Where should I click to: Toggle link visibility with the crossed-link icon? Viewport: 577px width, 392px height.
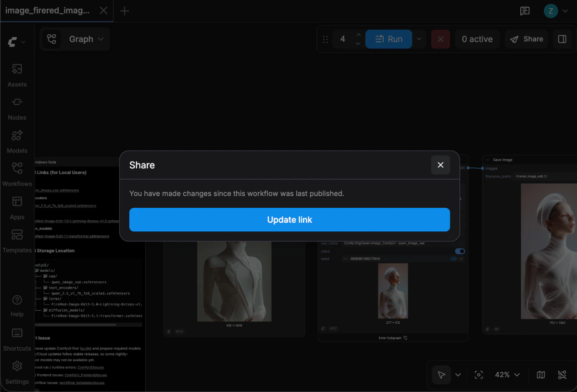[562, 374]
